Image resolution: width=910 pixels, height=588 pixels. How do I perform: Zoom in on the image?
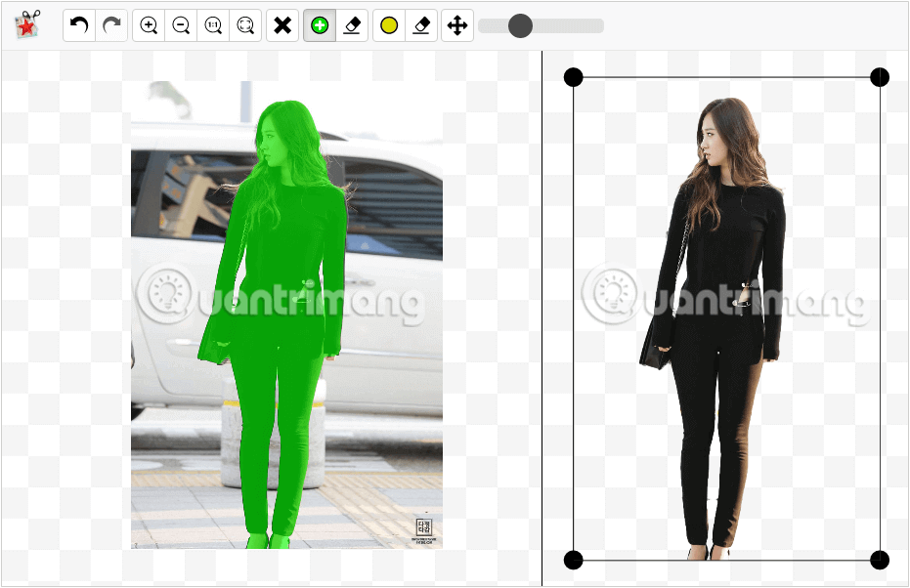[x=150, y=25]
